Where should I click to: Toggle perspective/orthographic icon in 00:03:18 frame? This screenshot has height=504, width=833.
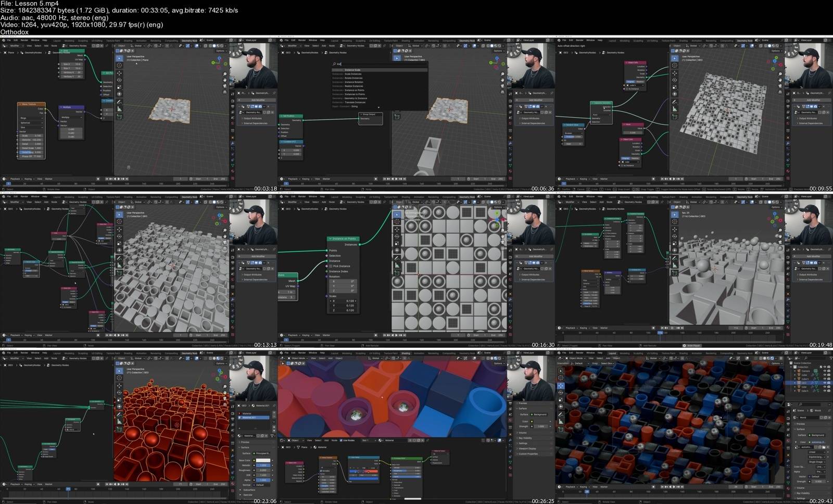point(224,92)
